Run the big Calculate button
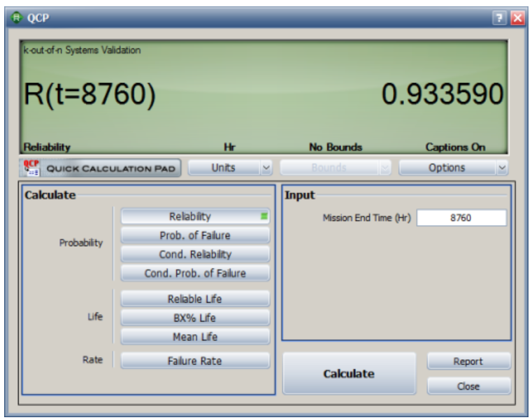This screenshot has width=532, height=420. 349,373
